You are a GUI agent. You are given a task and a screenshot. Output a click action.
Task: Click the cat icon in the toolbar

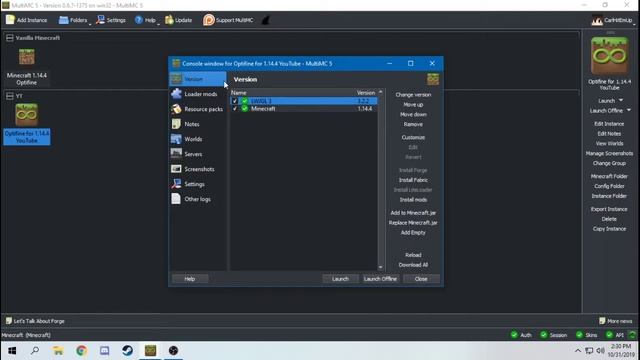coord(265,20)
